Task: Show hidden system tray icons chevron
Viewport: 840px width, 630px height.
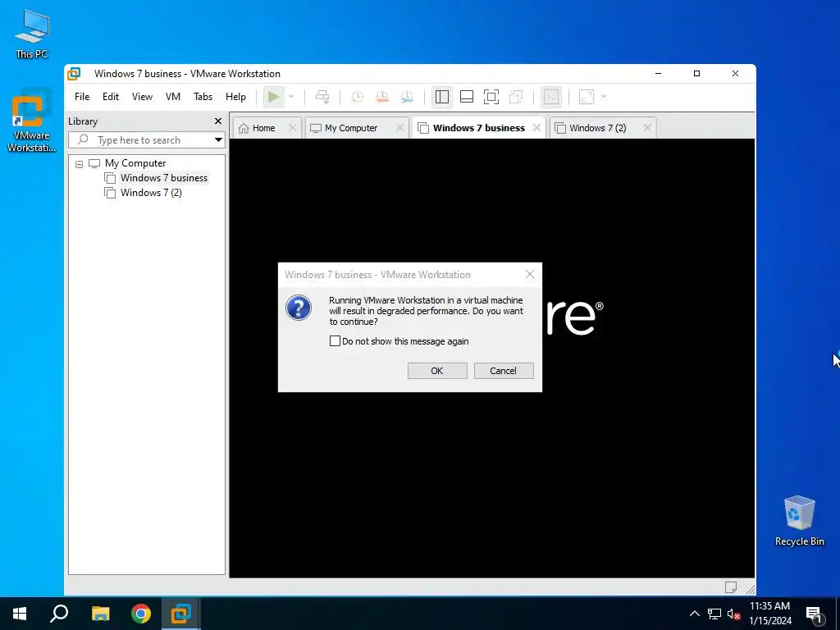Action: (x=694, y=614)
